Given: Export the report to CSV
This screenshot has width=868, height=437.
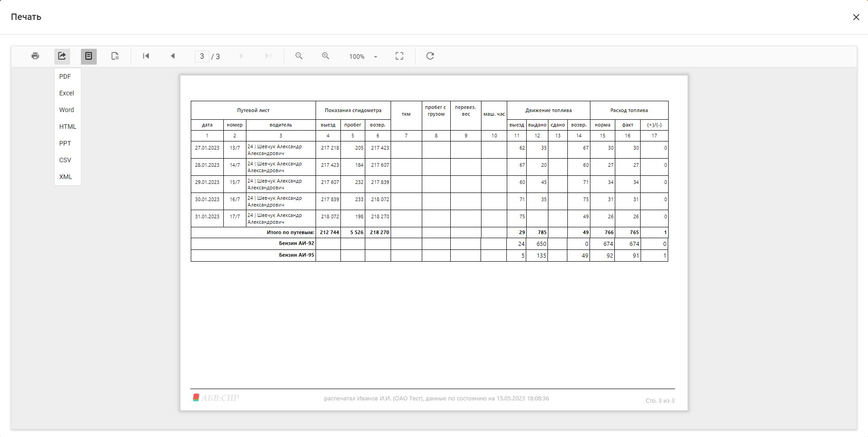Looking at the screenshot, I should pyautogui.click(x=65, y=160).
